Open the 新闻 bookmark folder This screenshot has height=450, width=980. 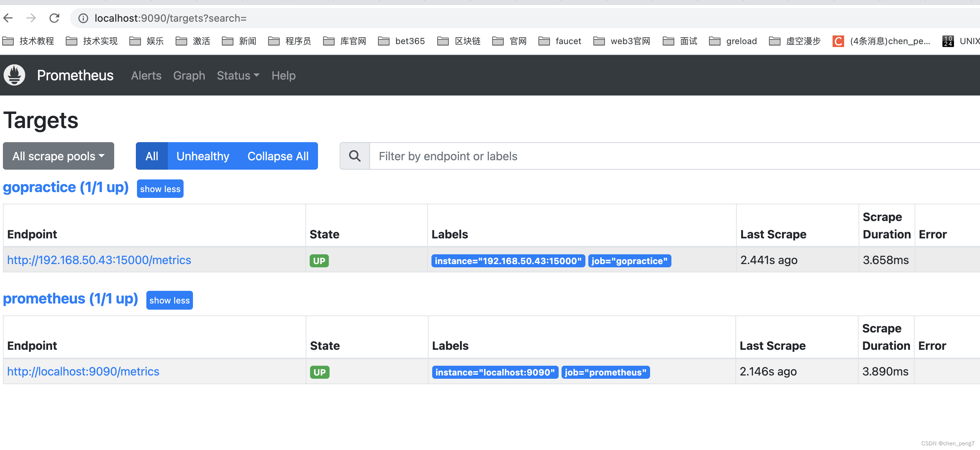239,41
